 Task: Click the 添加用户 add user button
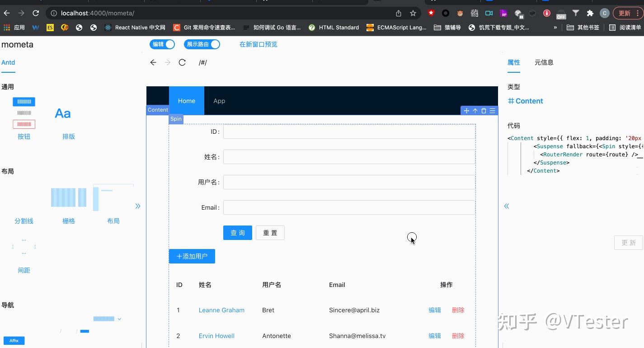point(192,256)
